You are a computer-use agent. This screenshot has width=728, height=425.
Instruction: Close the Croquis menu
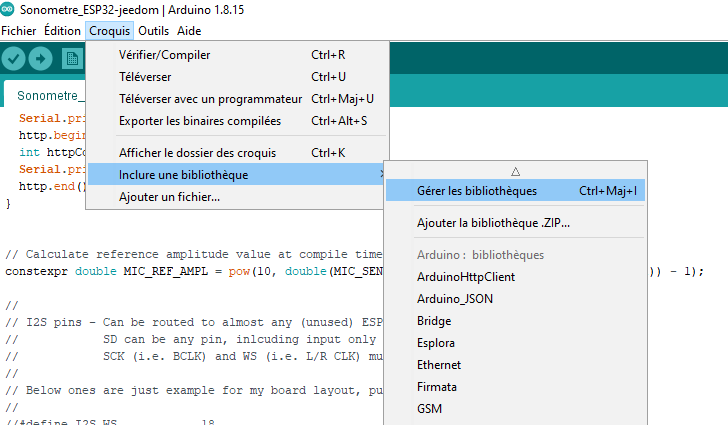tap(110, 31)
